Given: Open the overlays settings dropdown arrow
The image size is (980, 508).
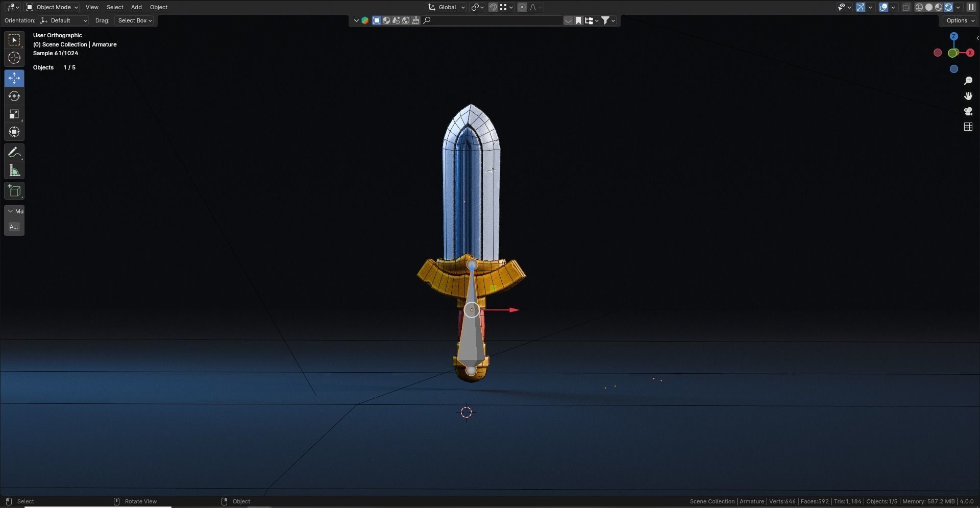Looking at the screenshot, I should (x=893, y=7).
